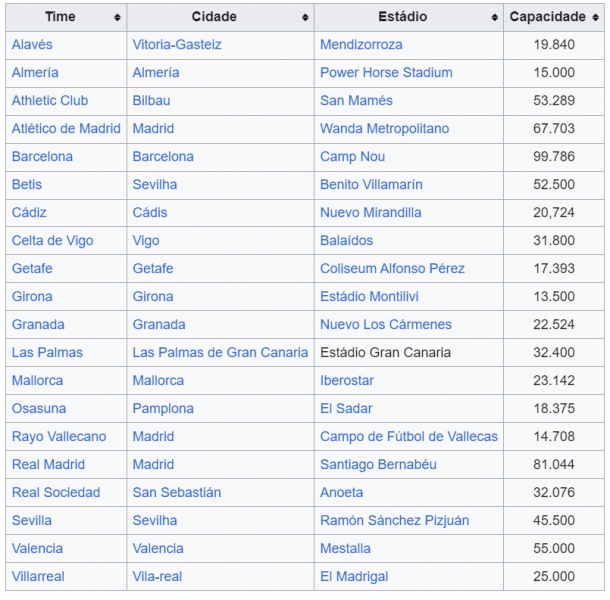Open Santiago Bernabéu stadium page

tap(378, 465)
